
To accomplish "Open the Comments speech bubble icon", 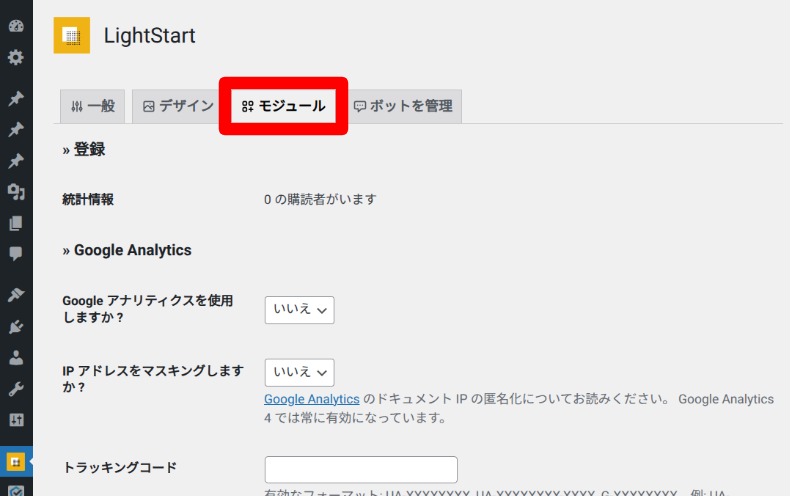I will [x=16, y=254].
